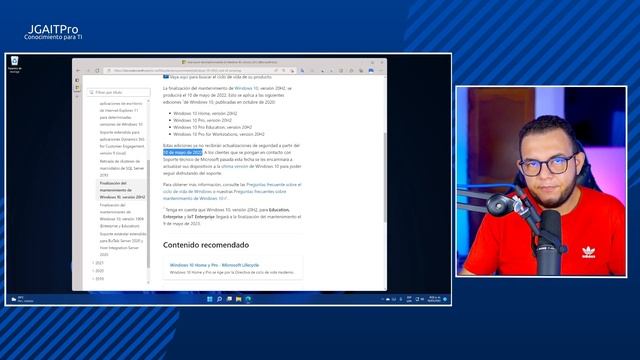This screenshot has height=360, width=640.
Task: Click 'Windows 10 Pro for Workstations' bullet
Action: [x=218, y=134]
